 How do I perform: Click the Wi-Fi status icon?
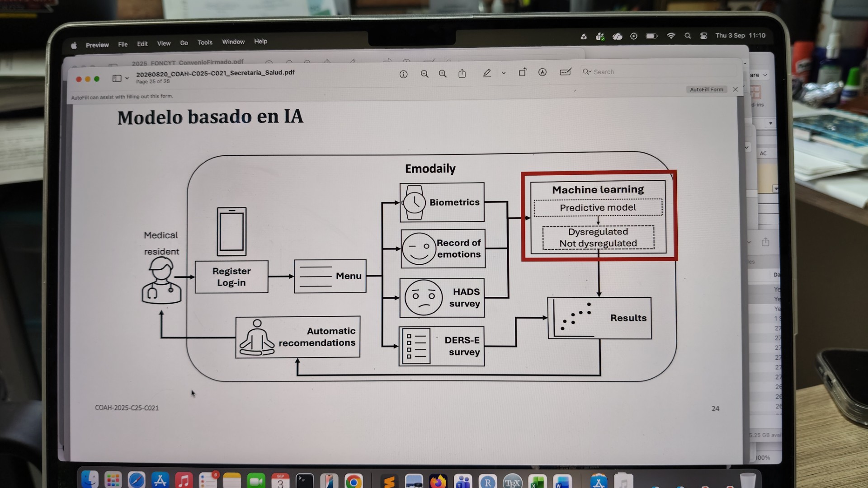tap(671, 36)
